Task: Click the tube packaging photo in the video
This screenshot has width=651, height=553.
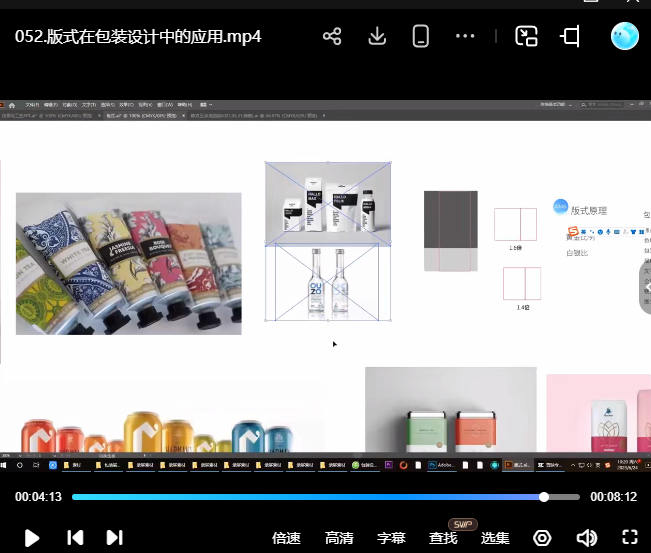Action: pos(128,263)
